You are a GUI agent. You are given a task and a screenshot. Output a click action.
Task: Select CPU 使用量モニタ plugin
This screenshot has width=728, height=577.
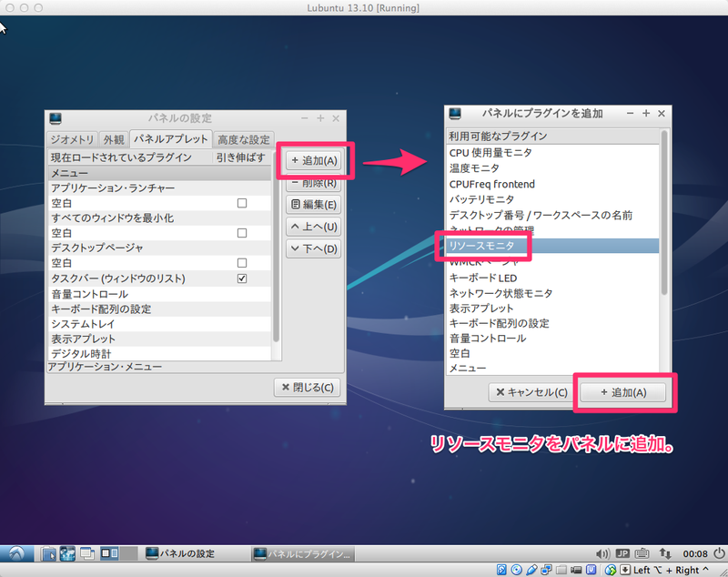tap(552, 152)
